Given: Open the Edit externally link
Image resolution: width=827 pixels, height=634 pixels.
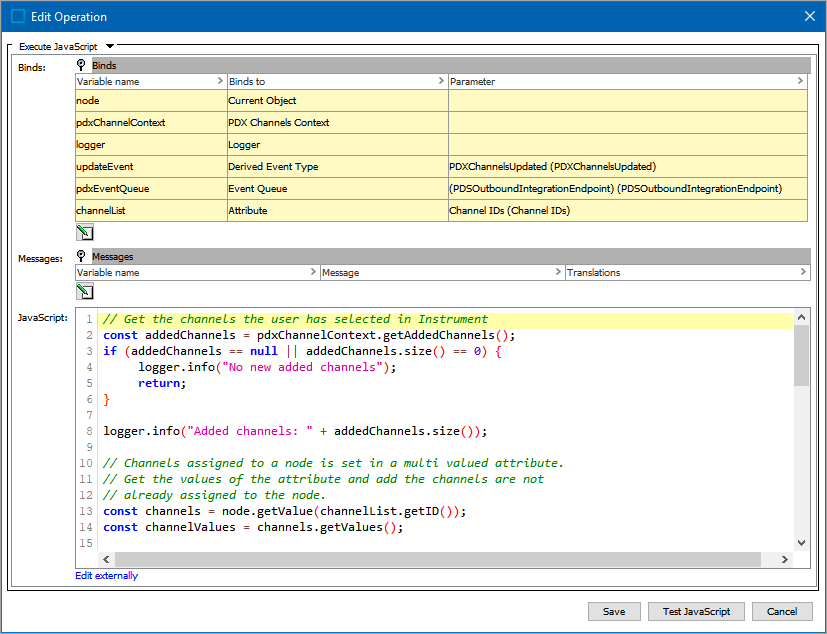Looking at the screenshot, I should [107, 575].
